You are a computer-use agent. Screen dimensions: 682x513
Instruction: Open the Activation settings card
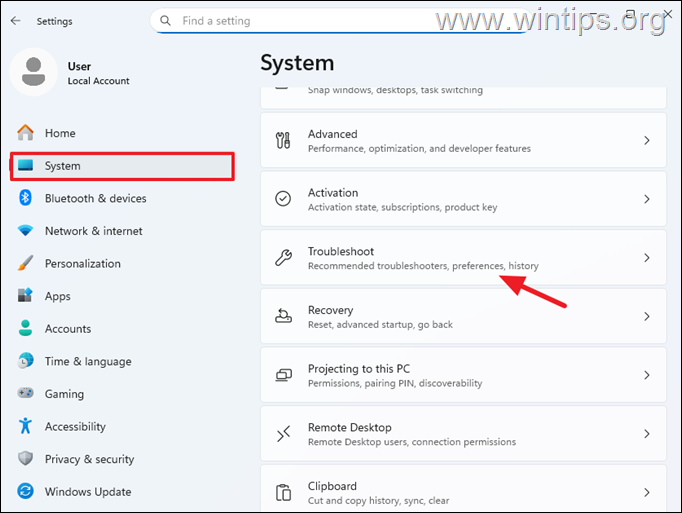463,199
